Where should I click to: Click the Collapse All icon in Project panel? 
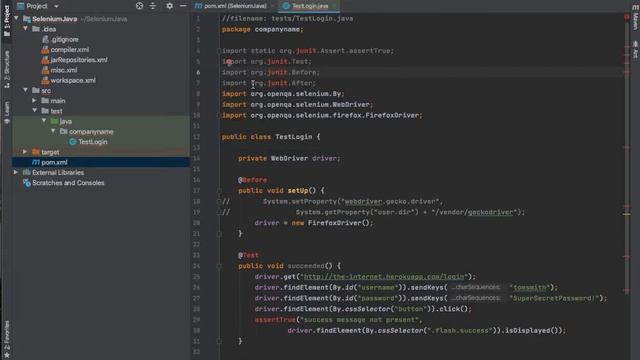pos(153,6)
